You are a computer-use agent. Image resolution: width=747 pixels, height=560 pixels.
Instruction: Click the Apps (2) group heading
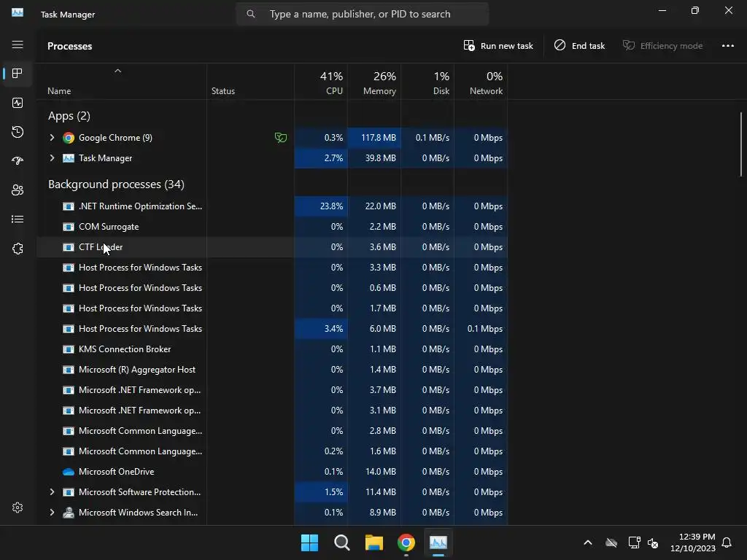(69, 116)
